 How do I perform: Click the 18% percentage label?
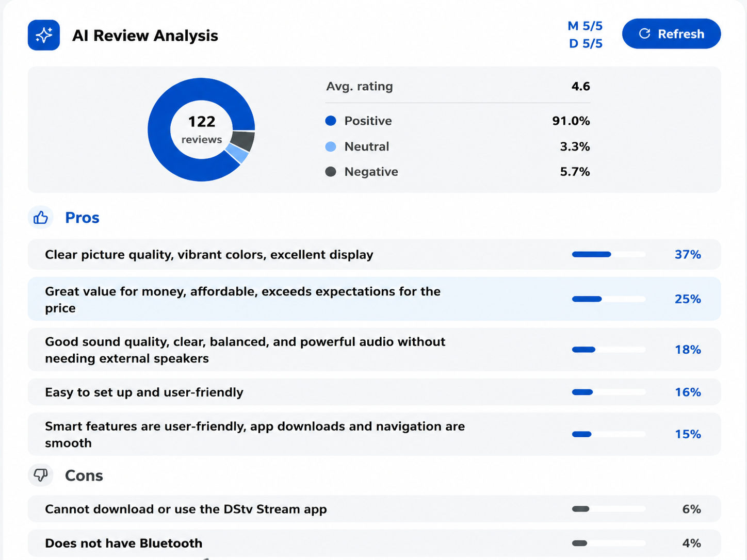(688, 350)
